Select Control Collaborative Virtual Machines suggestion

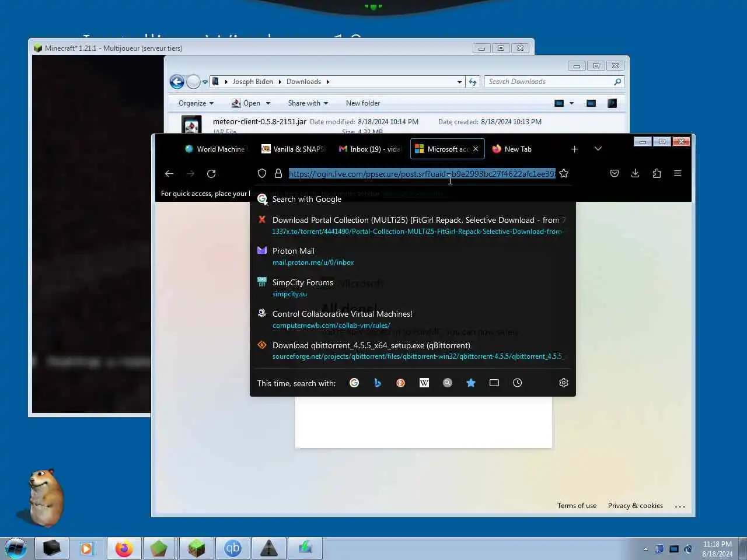413,319
